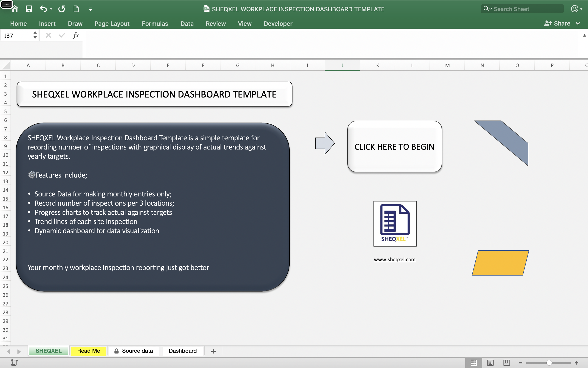Select column M header

click(447, 65)
